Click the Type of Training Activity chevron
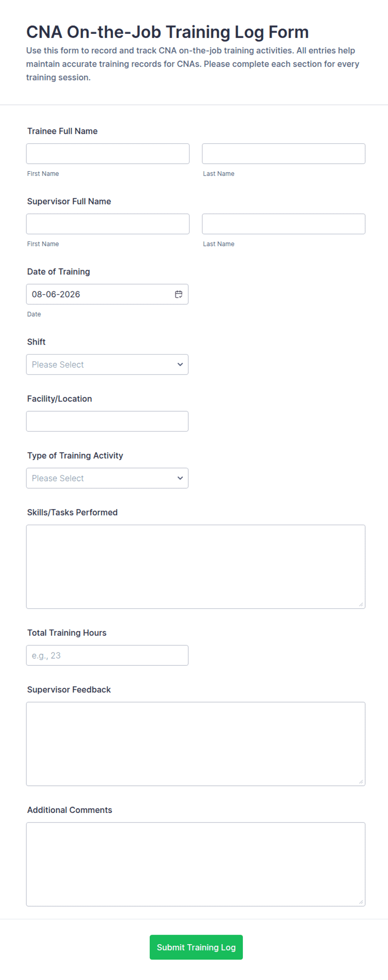 click(180, 478)
